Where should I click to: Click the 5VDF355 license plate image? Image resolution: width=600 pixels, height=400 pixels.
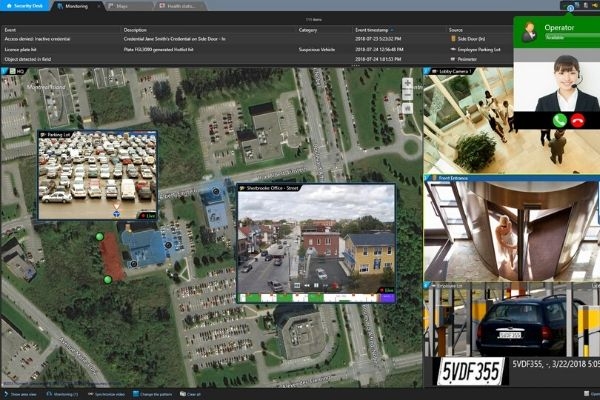pos(471,371)
